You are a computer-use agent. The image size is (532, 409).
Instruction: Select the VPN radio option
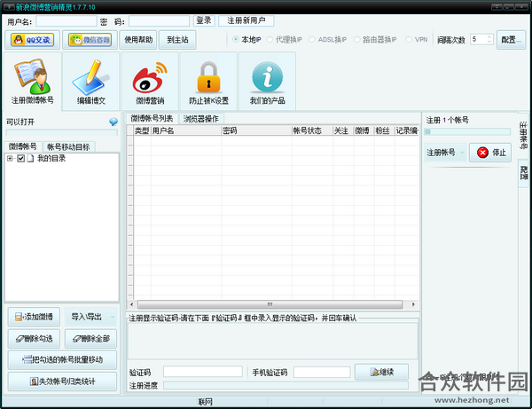(417, 39)
